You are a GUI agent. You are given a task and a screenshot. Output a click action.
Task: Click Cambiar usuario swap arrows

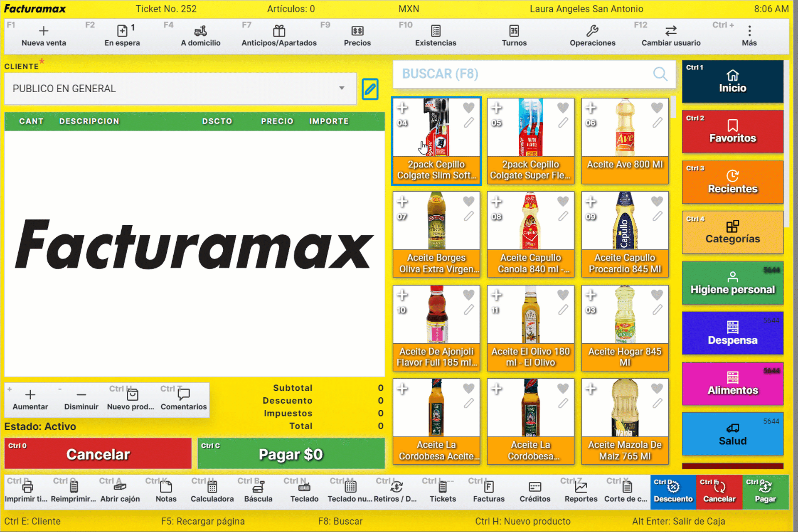click(671, 31)
